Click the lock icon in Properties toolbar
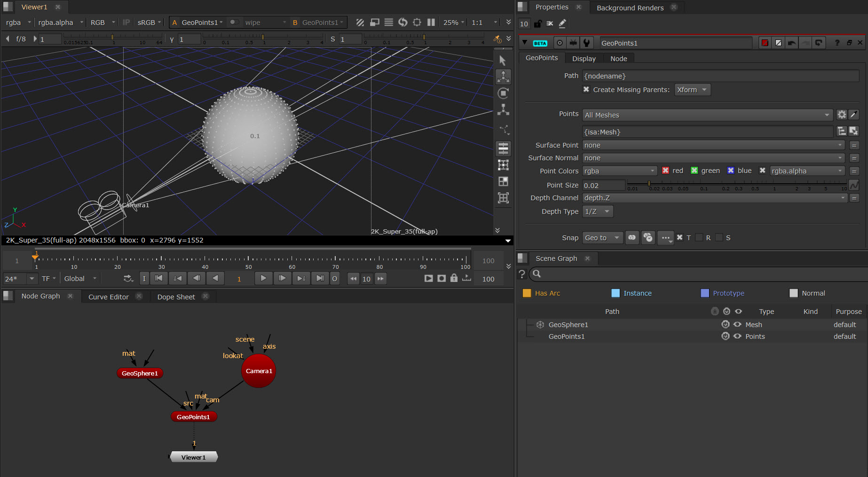This screenshot has width=868, height=477. click(x=537, y=23)
